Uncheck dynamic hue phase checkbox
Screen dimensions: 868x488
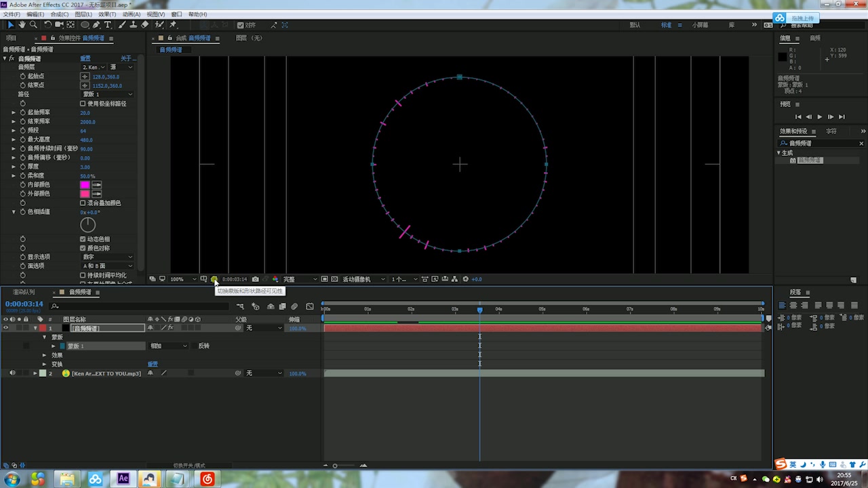click(83, 239)
